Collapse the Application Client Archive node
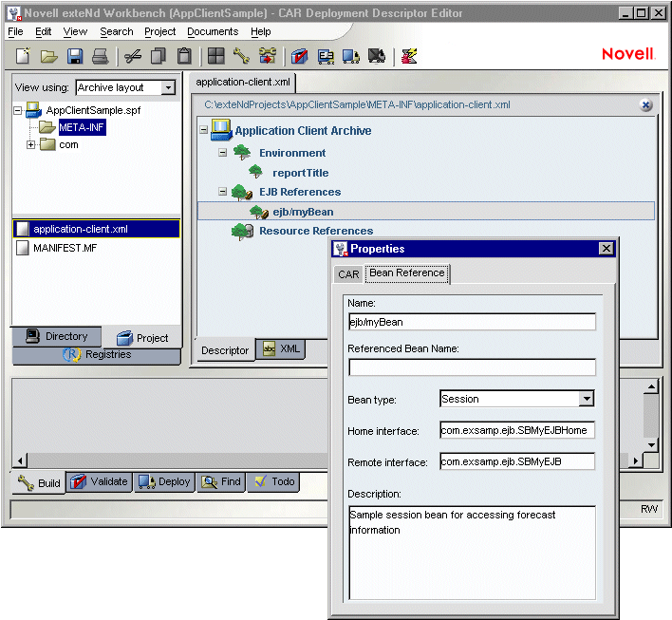 click(203, 129)
